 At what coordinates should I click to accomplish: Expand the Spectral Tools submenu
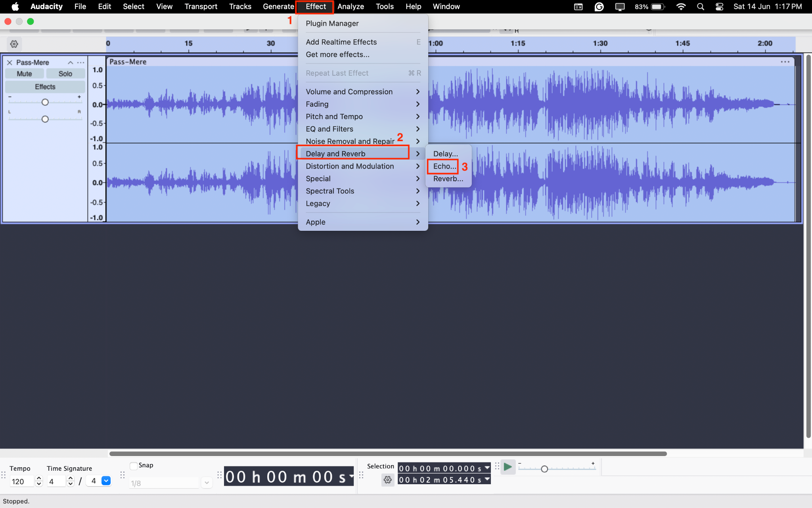click(x=363, y=191)
